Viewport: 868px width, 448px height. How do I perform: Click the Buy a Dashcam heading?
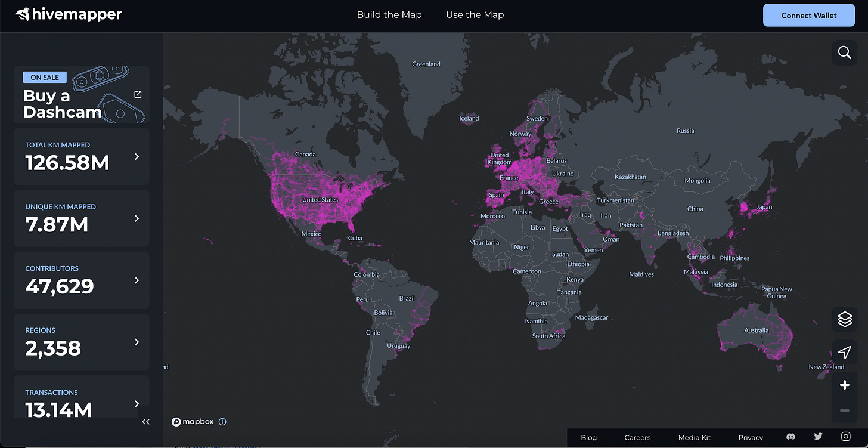coord(62,103)
